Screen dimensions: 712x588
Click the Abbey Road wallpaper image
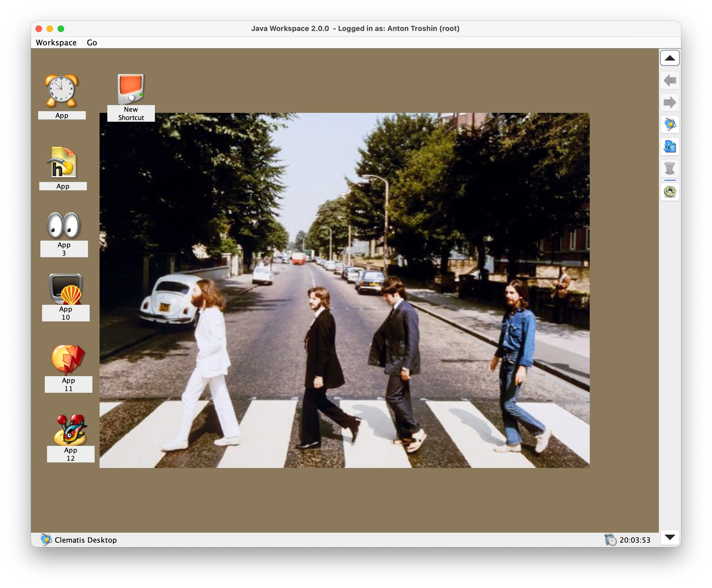tap(344, 290)
